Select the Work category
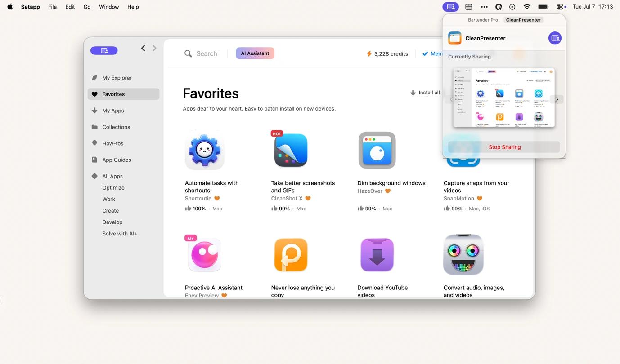 pos(108,199)
